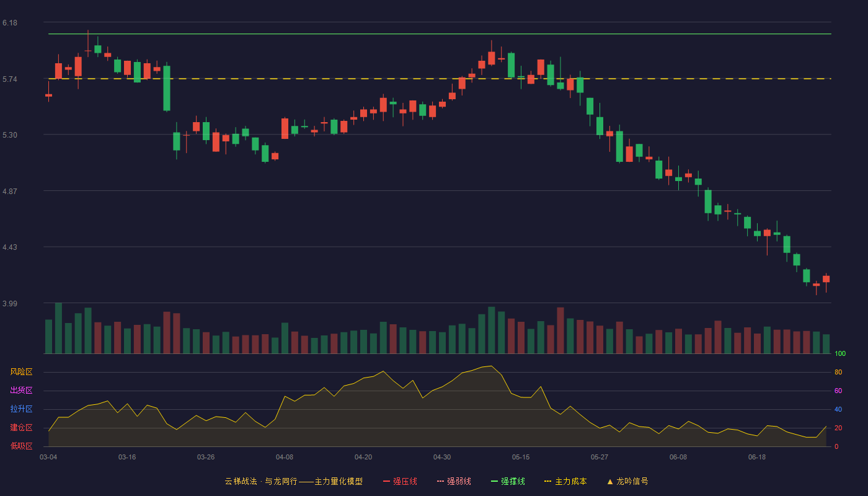The width and height of the screenshot is (868, 496).
Task: Toggle the 强压线 legend entry
Action: pos(400,481)
